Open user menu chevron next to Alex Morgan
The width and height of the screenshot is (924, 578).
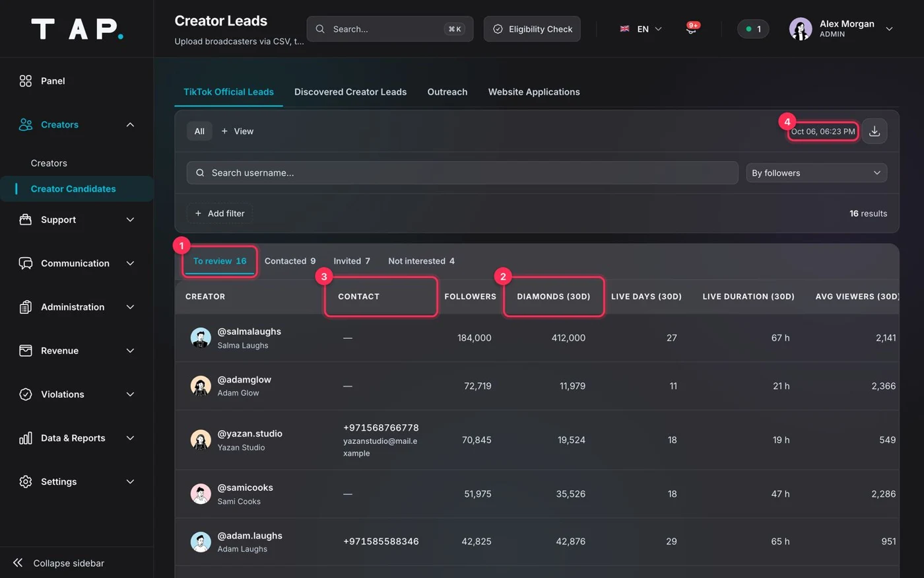click(889, 29)
